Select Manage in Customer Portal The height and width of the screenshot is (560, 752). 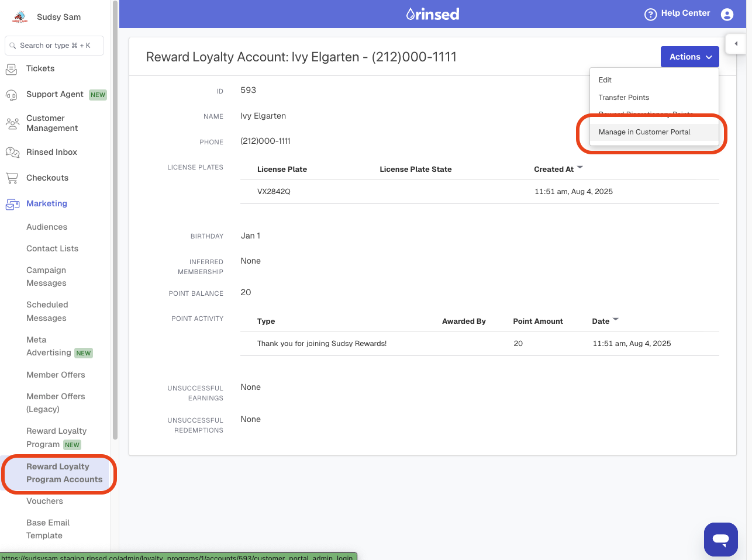click(x=654, y=132)
